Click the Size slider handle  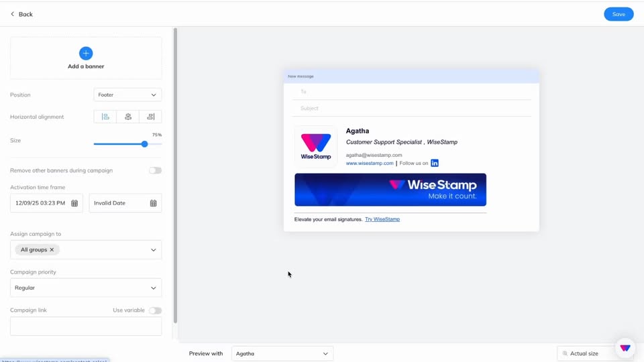tap(144, 144)
